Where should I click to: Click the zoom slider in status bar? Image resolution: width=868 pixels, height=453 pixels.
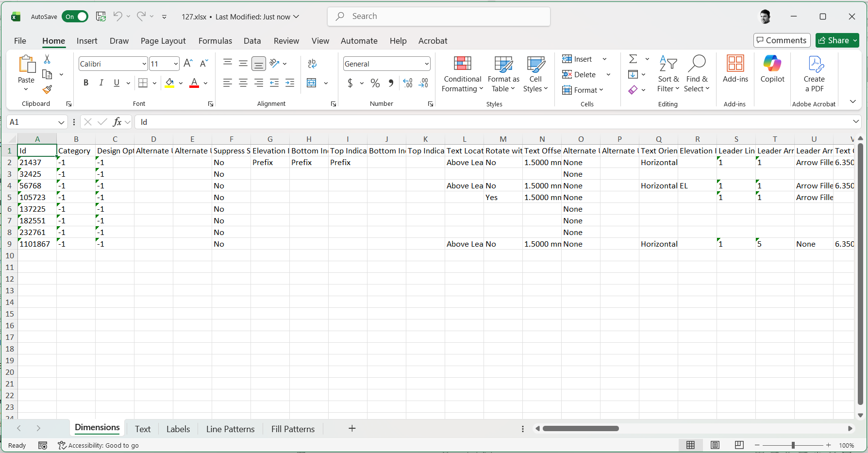click(x=793, y=445)
